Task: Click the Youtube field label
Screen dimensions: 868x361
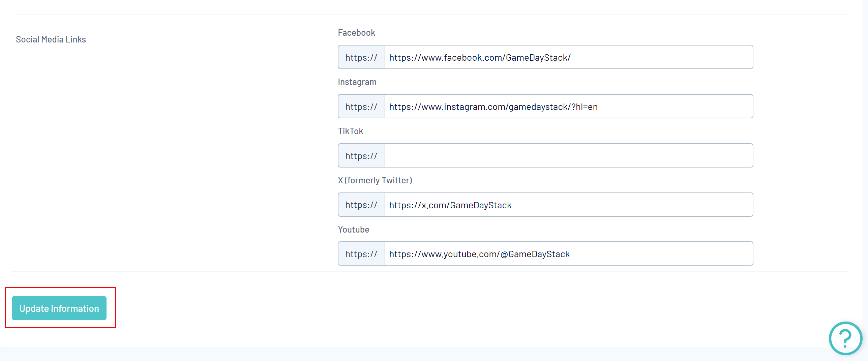Action: click(354, 230)
